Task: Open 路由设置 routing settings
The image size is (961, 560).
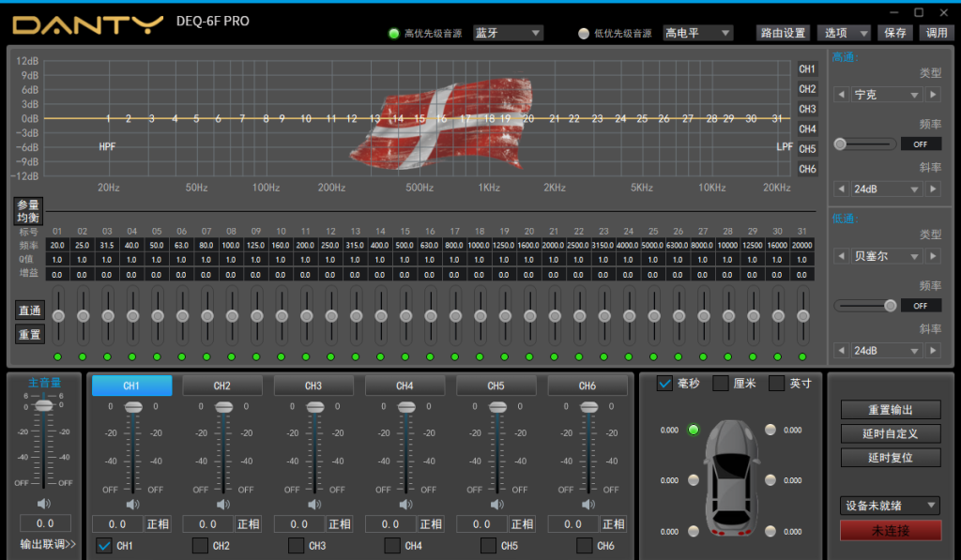Action: tap(783, 33)
